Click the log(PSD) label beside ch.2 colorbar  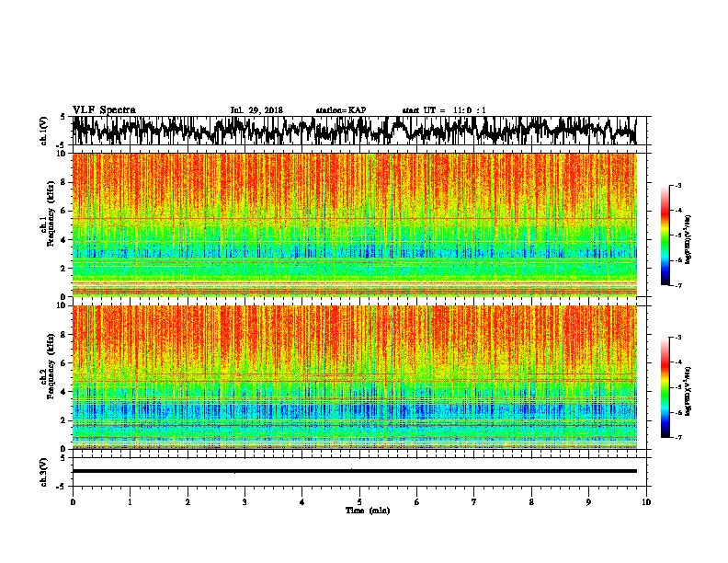pyautogui.click(x=689, y=391)
